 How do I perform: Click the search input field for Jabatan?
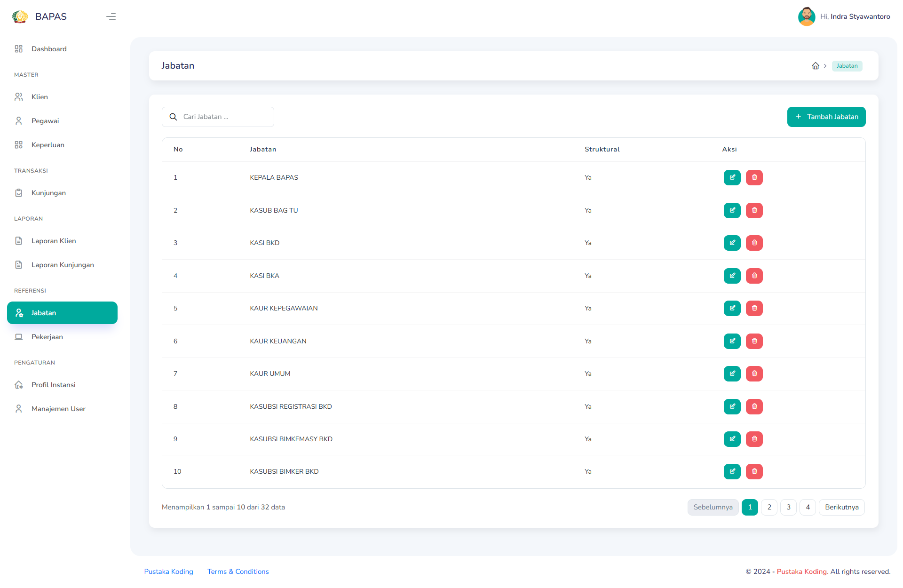219,117
